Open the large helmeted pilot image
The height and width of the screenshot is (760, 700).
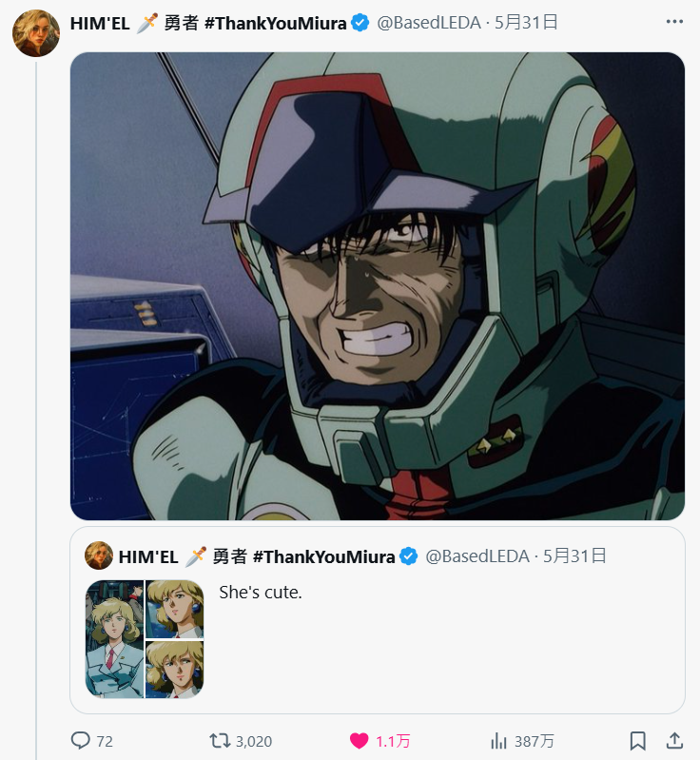coord(378,285)
